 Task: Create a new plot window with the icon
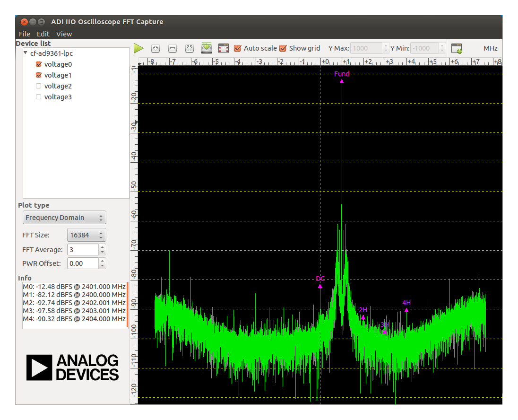(x=456, y=48)
